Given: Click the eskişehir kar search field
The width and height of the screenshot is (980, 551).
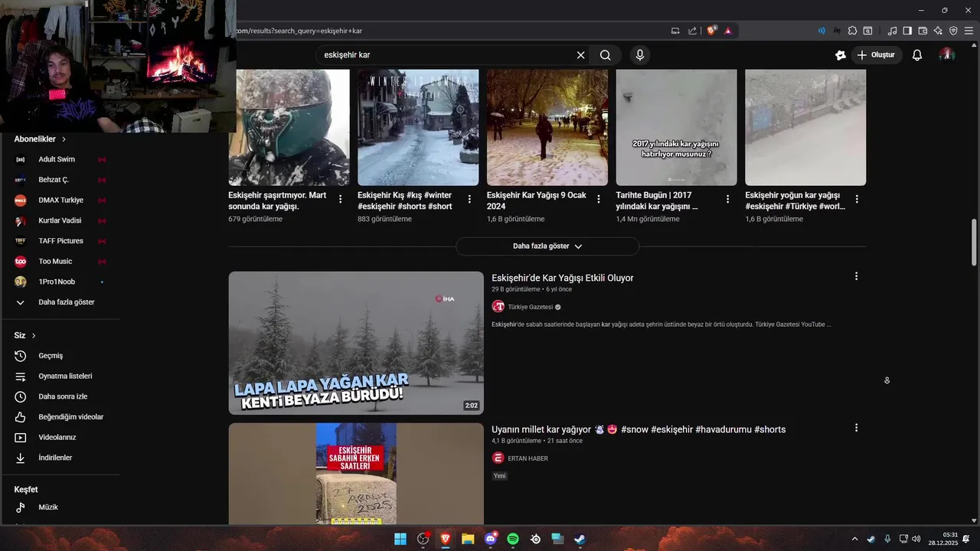Looking at the screenshot, I should [x=446, y=55].
